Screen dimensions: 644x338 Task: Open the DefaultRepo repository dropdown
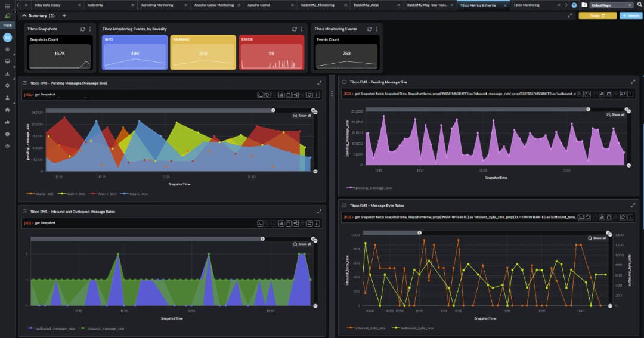(x=611, y=5)
